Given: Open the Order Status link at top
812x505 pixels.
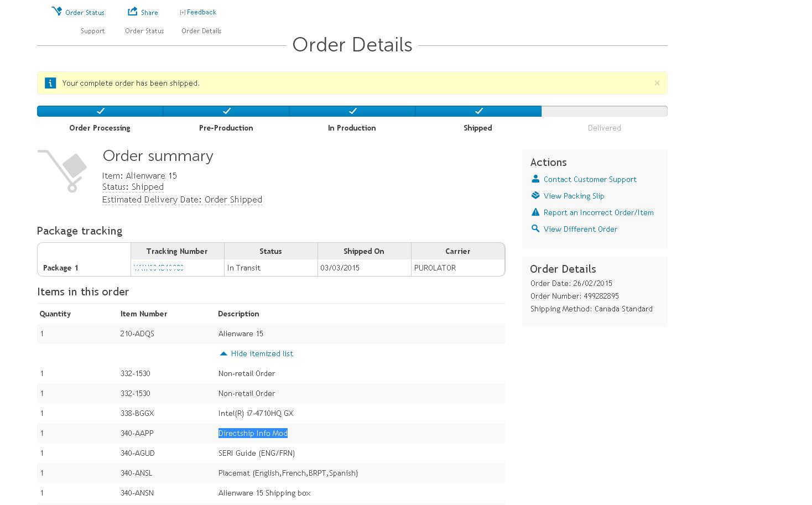Looking at the screenshot, I should click(85, 13).
